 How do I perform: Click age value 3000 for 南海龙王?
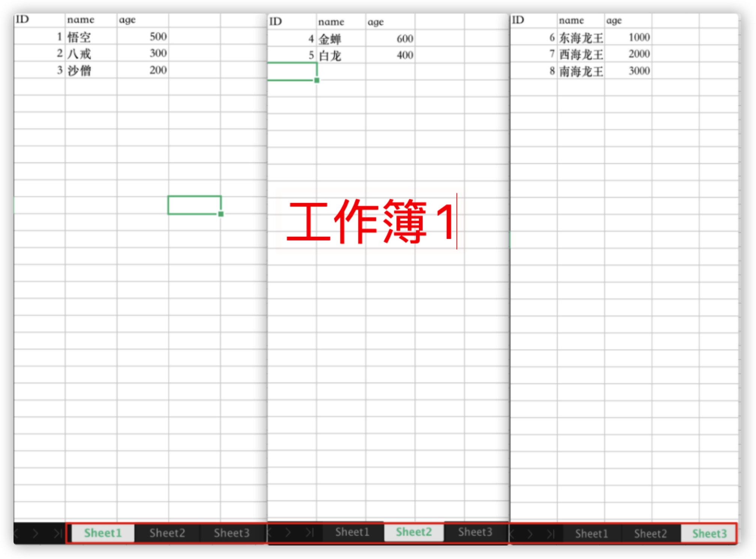(639, 71)
